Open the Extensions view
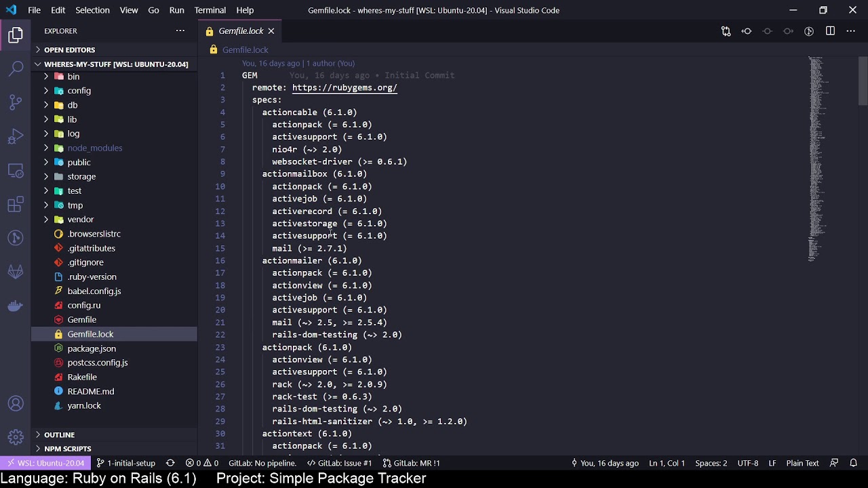 [16, 204]
